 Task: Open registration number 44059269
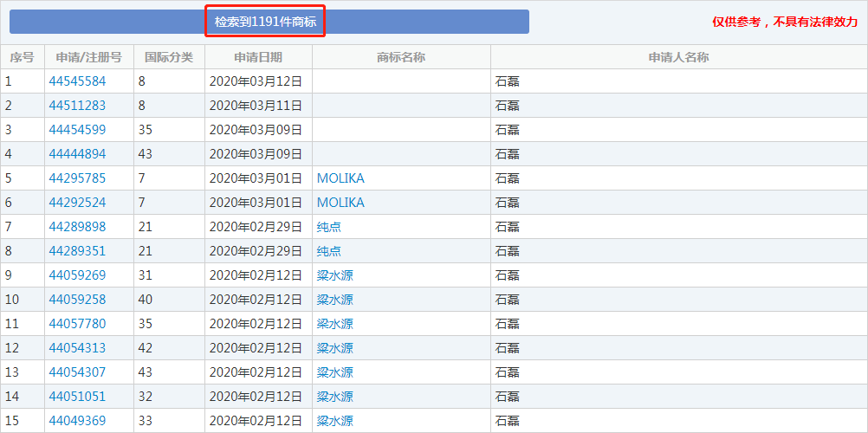pyautogui.click(x=77, y=275)
